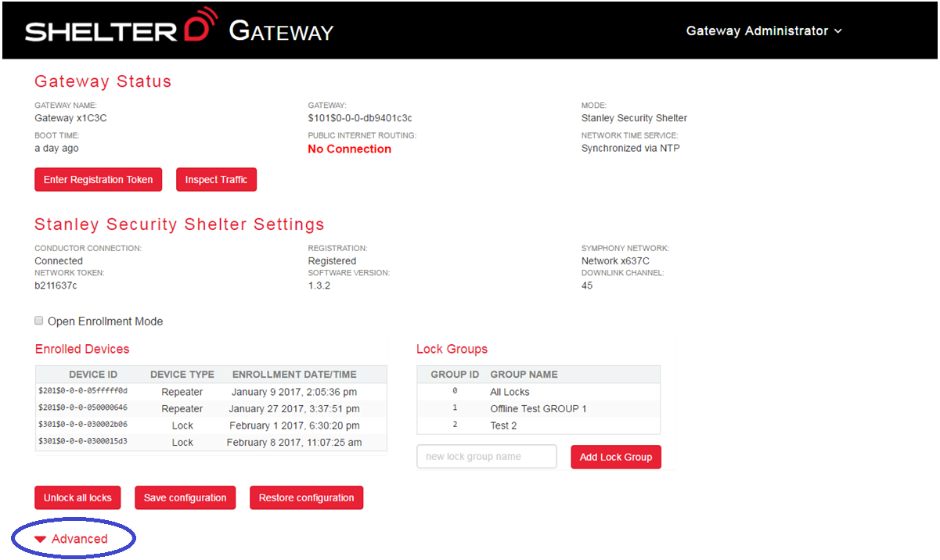This screenshot has width=940, height=560.
Task: Click the DEVICE TYPE column header
Action: [x=182, y=375]
